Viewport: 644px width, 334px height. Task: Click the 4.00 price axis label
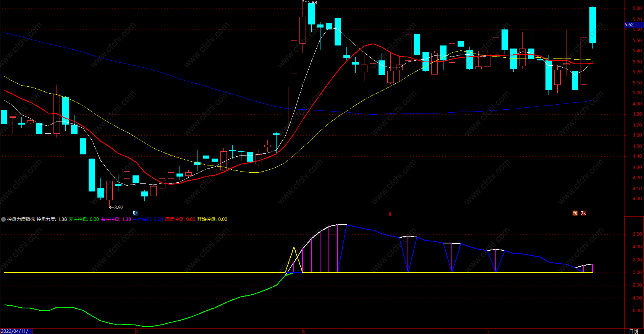[637, 199]
